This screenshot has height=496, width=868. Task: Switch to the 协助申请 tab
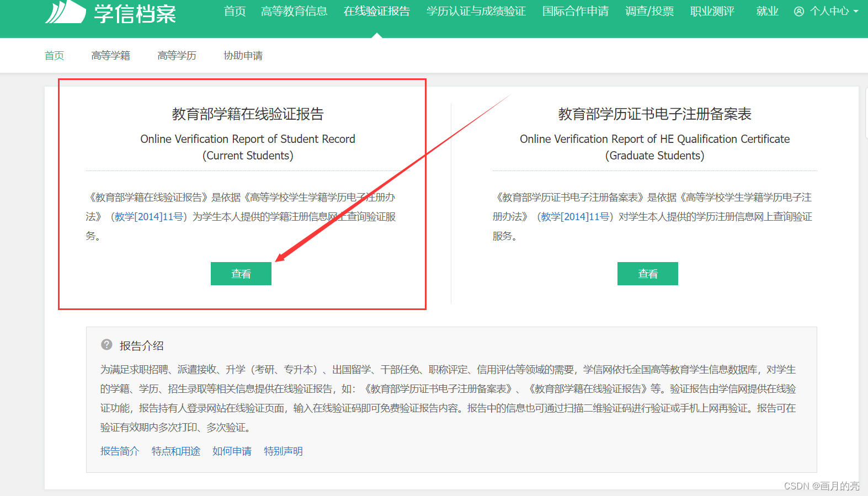coord(243,56)
